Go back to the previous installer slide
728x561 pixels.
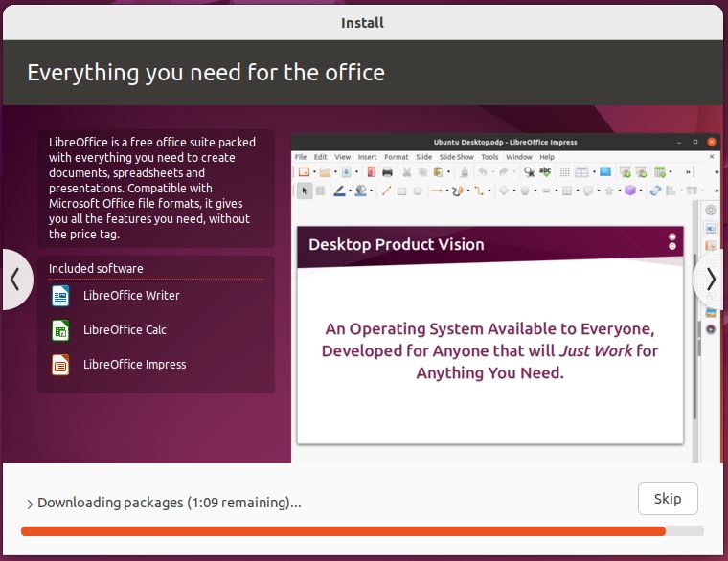click(15, 280)
